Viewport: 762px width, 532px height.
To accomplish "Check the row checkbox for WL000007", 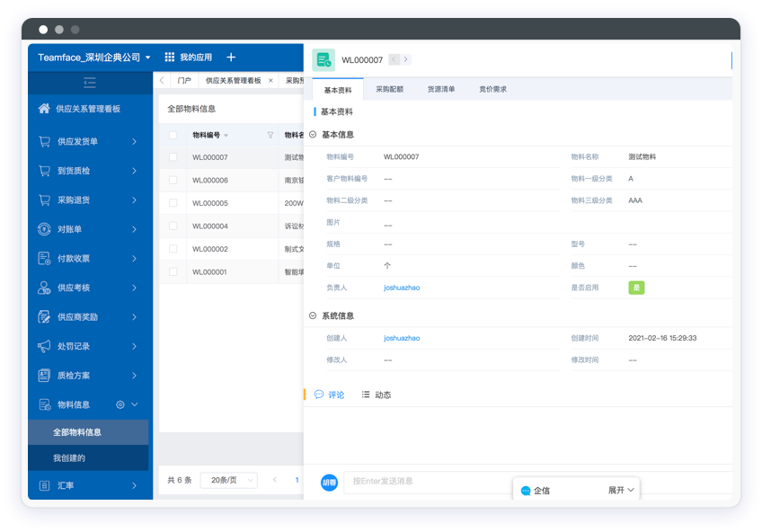I will point(173,157).
